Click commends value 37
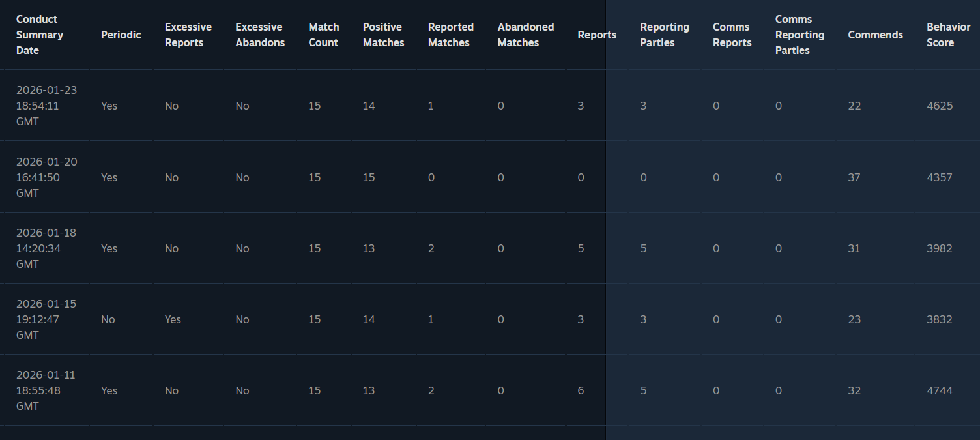The width and height of the screenshot is (980, 440). coord(854,177)
